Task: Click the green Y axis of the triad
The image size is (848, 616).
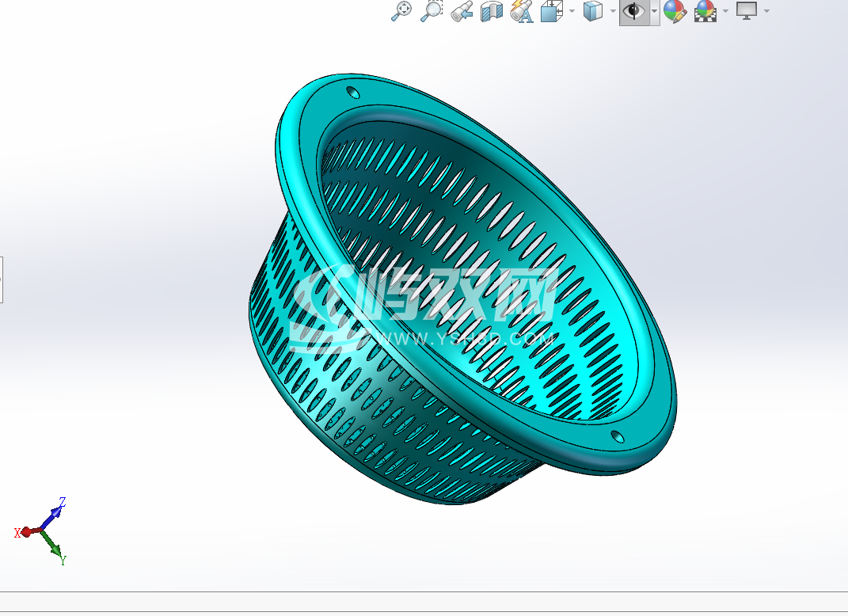Action: [x=51, y=543]
